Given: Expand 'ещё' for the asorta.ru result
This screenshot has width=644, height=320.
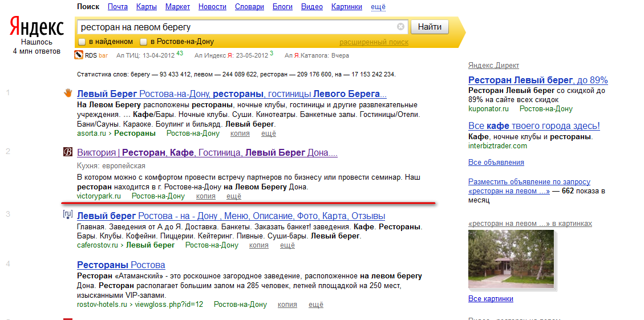Looking at the screenshot, I should (x=269, y=133).
